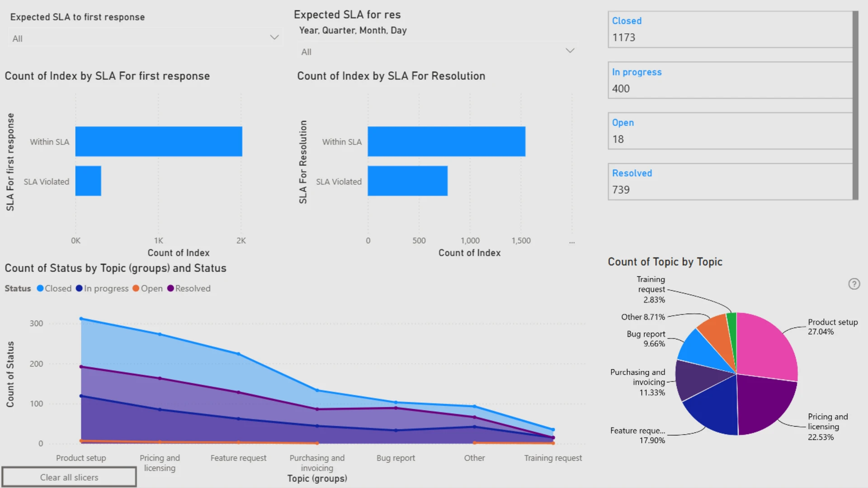The width and height of the screenshot is (868, 488).
Task: Select the In progress status card
Action: coord(730,80)
